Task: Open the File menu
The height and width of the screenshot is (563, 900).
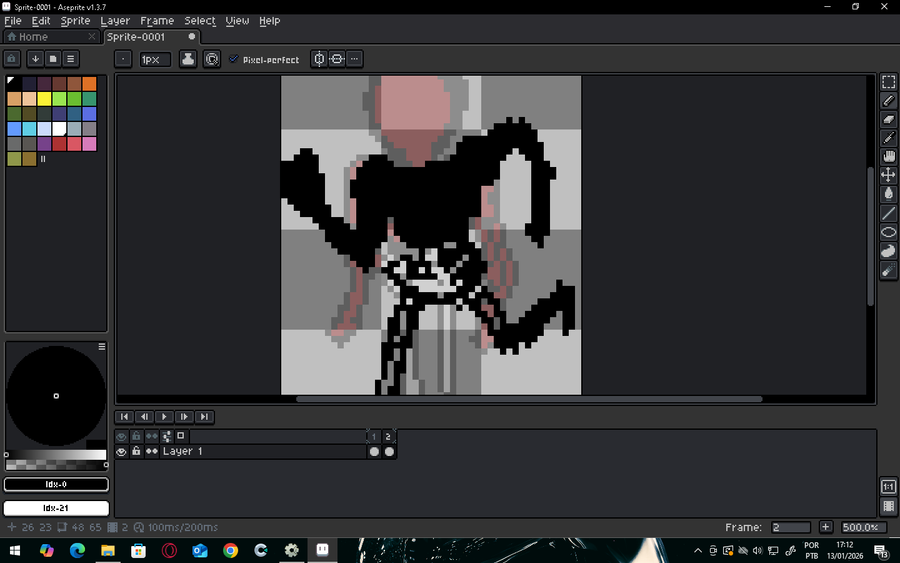Action: tap(13, 21)
